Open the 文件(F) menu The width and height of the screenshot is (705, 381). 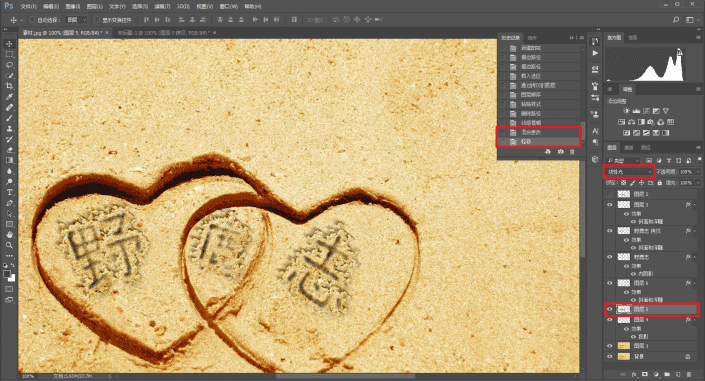[x=28, y=6]
